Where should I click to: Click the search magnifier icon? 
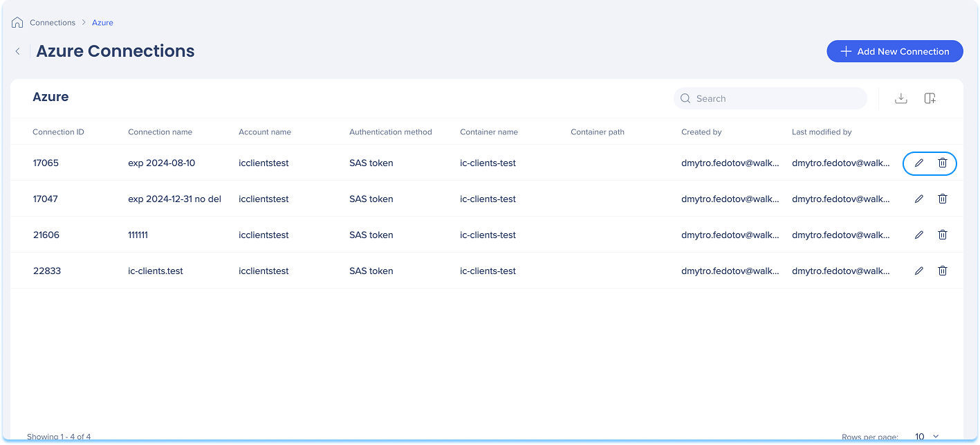(685, 98)
